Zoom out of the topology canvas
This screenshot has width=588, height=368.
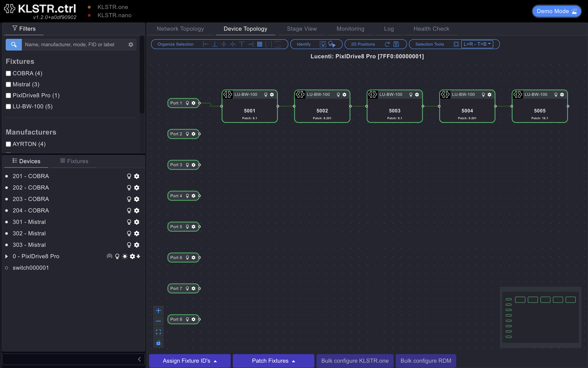click(x=158, y=321)
